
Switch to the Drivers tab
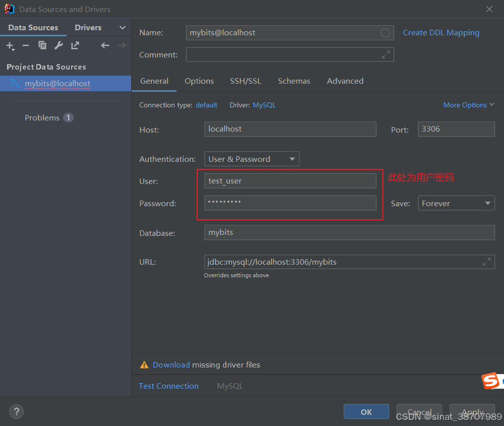click(88, 27)
